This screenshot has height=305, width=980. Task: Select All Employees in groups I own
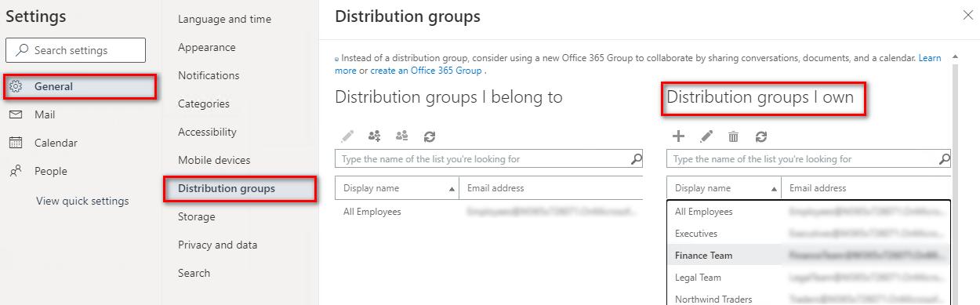coord(808,212)
